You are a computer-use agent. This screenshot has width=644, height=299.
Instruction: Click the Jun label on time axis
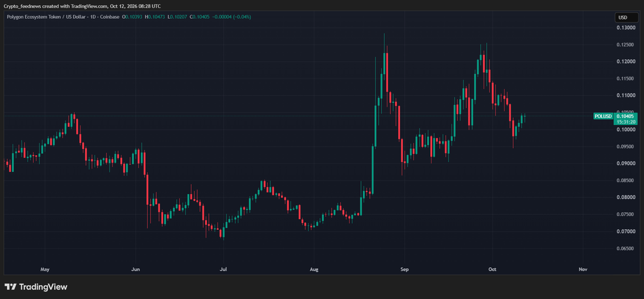(x=136, y=269)
